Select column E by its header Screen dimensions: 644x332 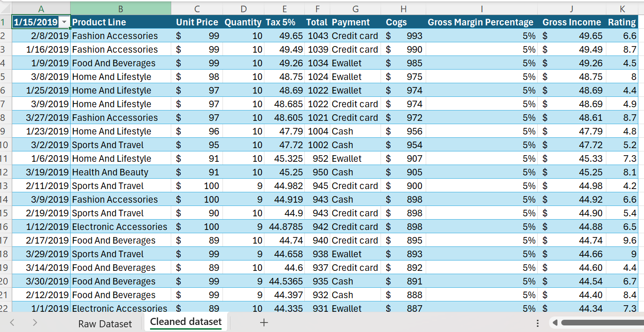pyautogui.click(x=284, y=8)
